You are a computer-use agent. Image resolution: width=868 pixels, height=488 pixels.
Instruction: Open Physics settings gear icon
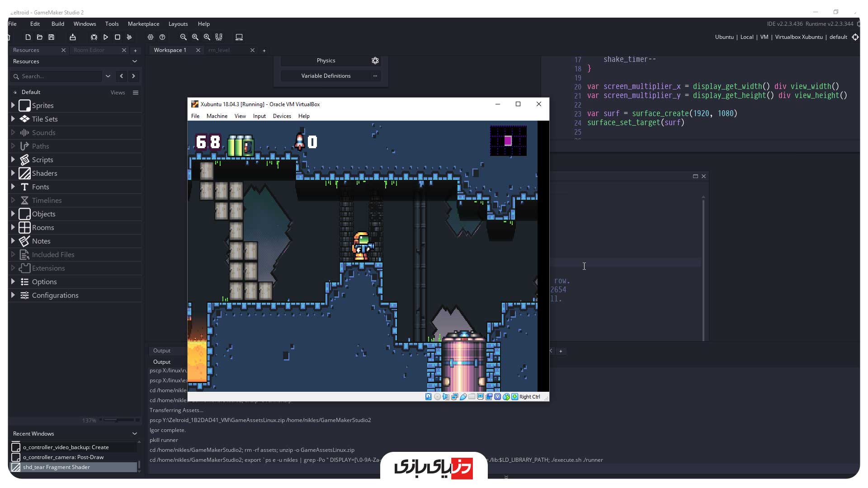tap(375, 61)
